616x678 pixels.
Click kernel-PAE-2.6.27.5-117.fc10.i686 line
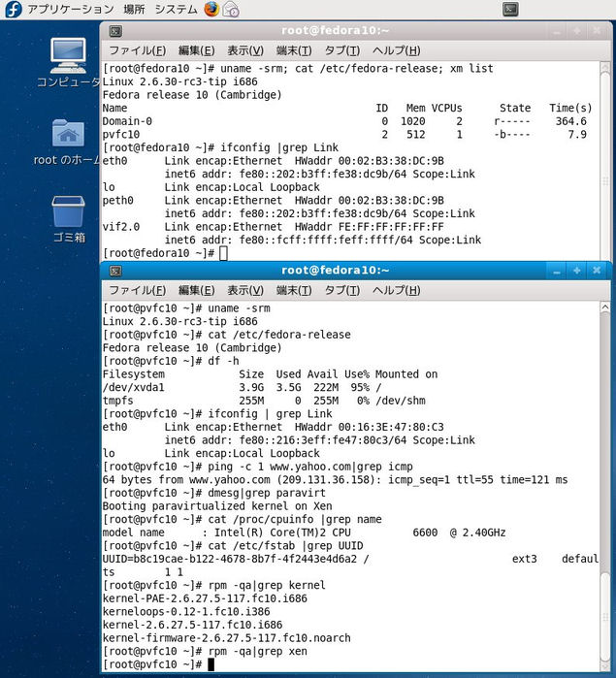[x=205, y=598]
